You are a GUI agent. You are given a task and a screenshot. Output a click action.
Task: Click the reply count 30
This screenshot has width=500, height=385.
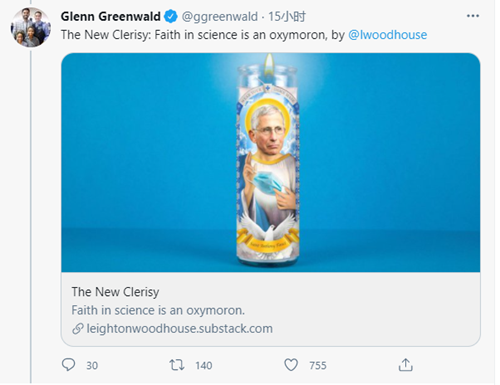92,366
